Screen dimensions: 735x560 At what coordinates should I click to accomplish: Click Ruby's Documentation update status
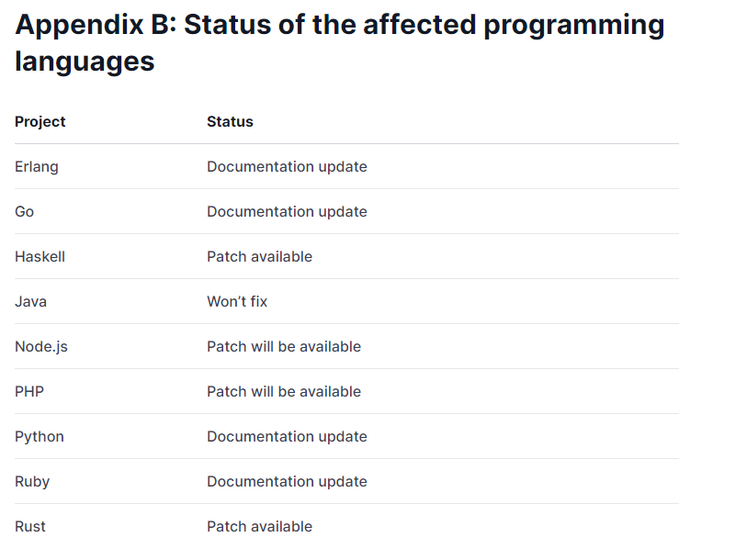[287, 481]
